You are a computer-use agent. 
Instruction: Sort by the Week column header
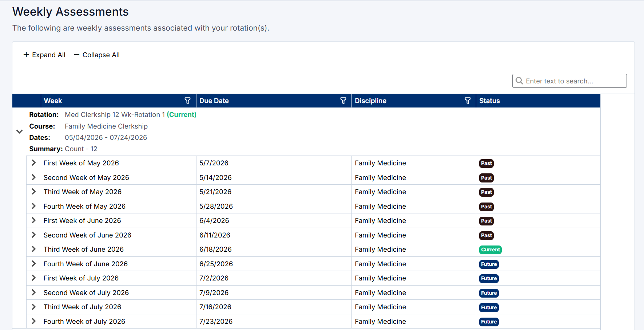(53, 101)
